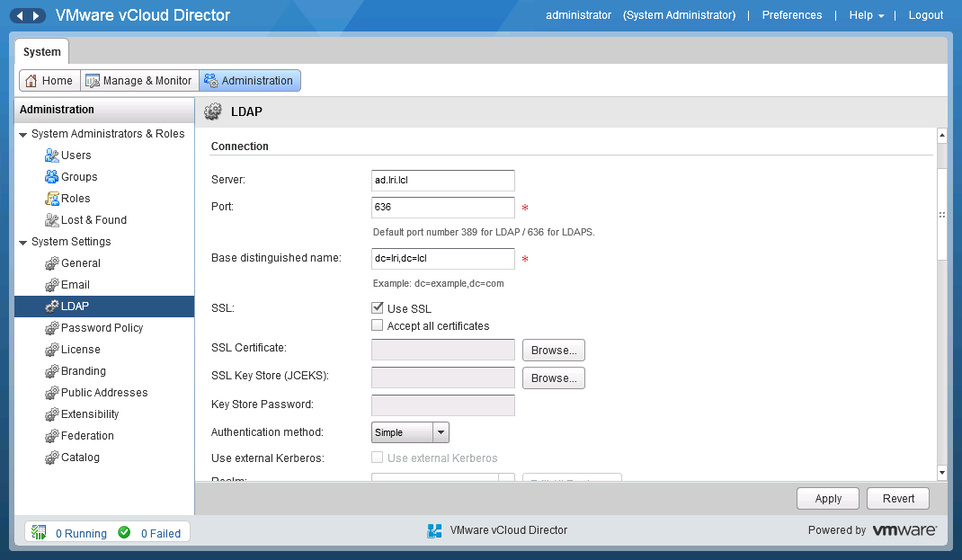This screenshot has width=962, height=560.
Task: Click the green checkmark status icon
Action: (x=124, y=532)
